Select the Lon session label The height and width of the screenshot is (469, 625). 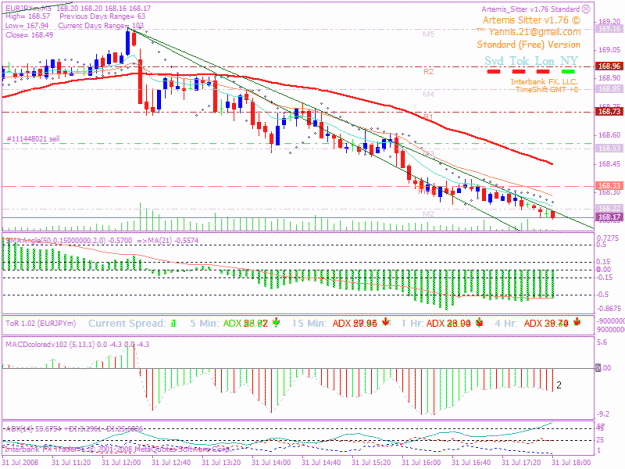pyautogui.click(x=544, y=61)
